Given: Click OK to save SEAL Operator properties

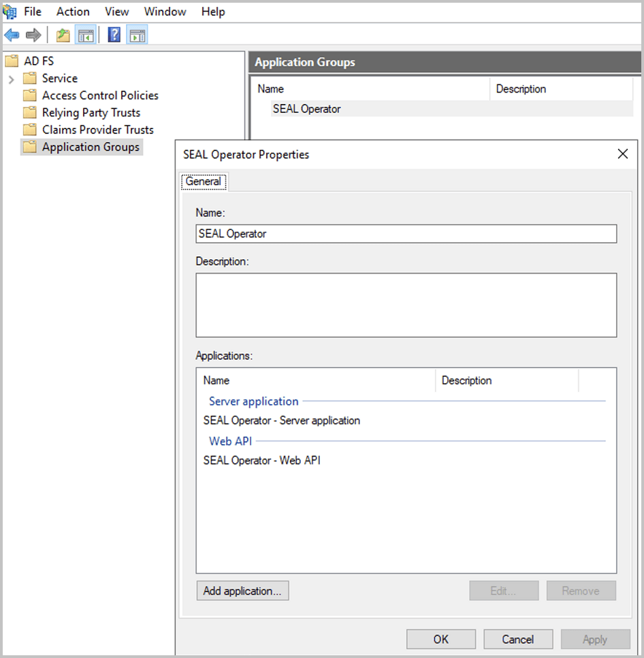Looking at the screenshot, I should pos(440,639).
